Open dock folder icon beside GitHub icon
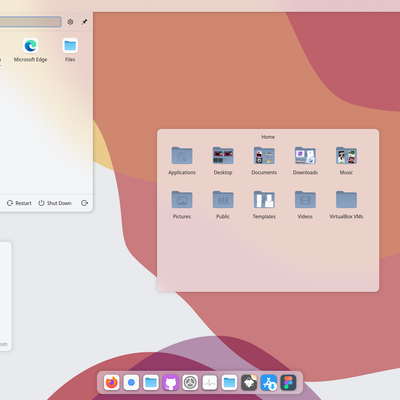400x400 pixels. (x=151, y=383)
